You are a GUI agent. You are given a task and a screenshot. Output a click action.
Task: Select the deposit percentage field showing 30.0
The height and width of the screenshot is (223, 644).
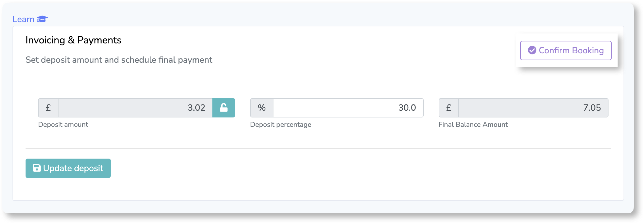(348, 108)
